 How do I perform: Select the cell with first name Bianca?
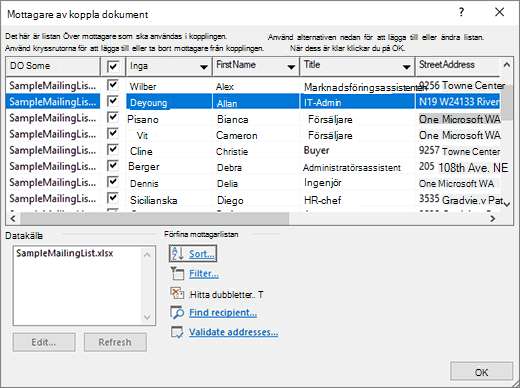click(256, 119)
